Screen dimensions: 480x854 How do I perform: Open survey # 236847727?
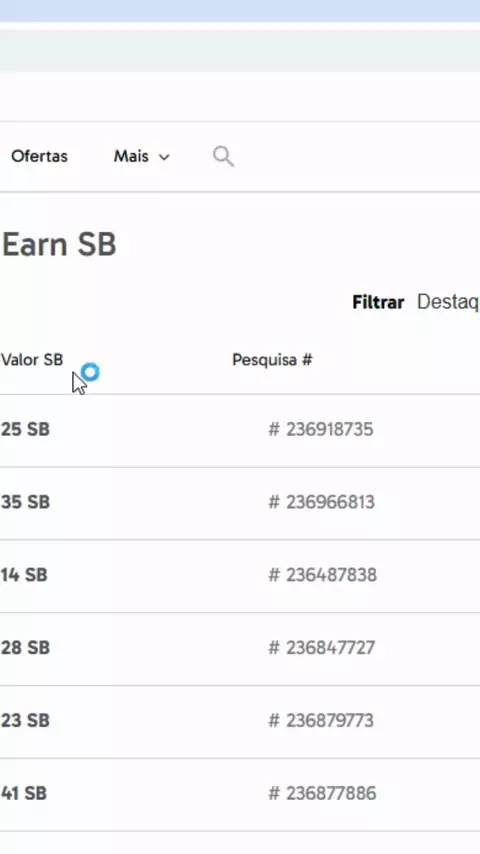coord(321,648)
